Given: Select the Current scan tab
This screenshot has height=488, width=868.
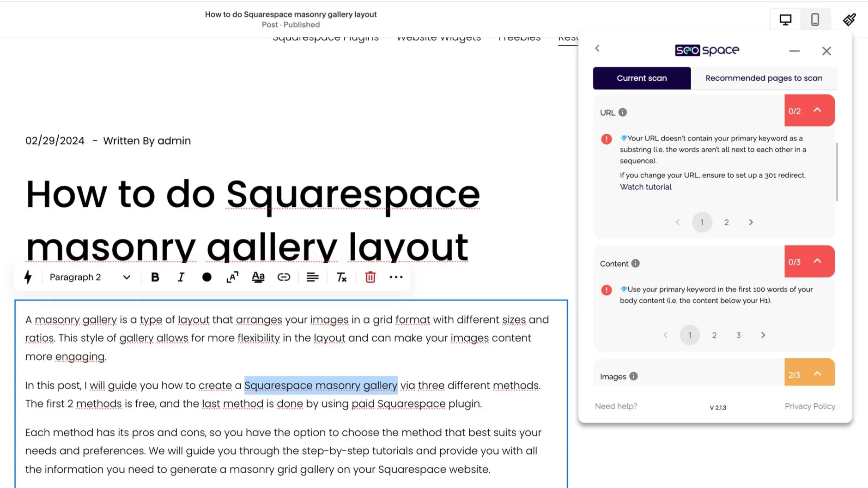Looking at the screenshot, I should click(x=642, y=78).
